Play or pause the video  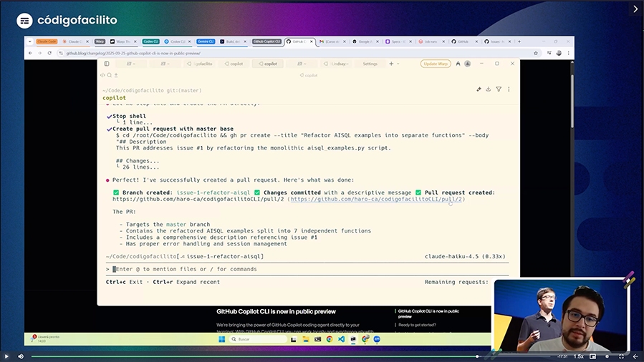7,356
